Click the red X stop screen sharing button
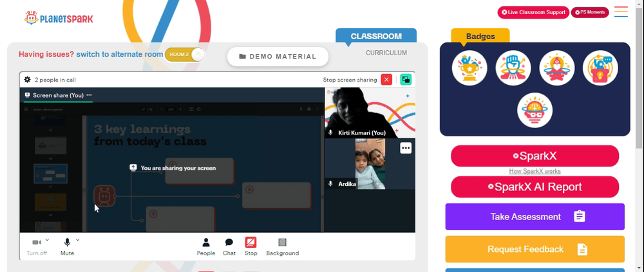This screenshot has width=644, height=272. point(386,80)
